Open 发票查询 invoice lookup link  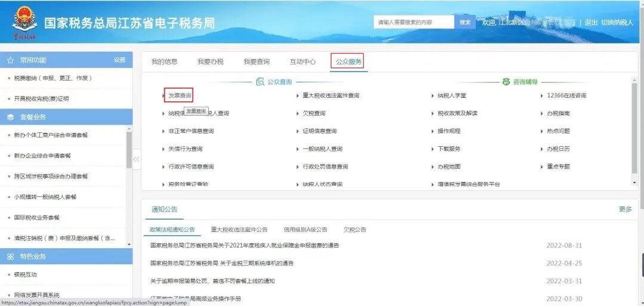point(179,95)
